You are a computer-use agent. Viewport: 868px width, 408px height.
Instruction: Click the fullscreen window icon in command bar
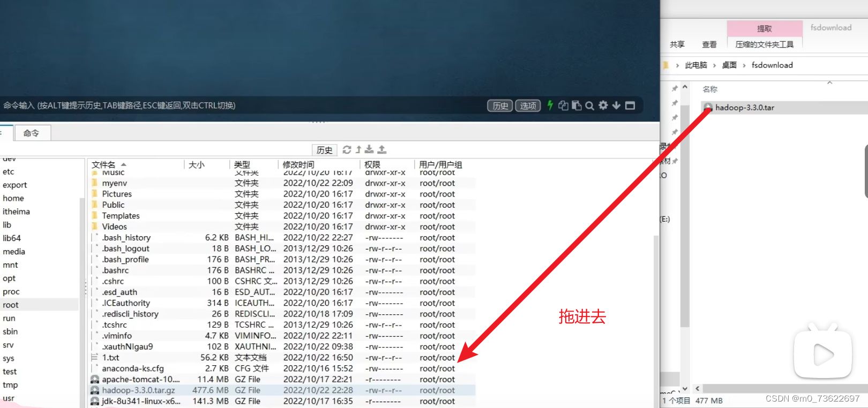point(630,105)
